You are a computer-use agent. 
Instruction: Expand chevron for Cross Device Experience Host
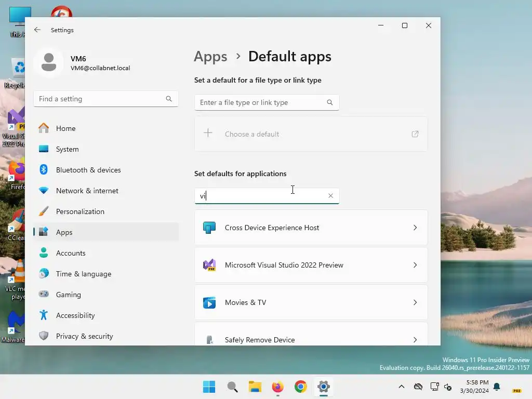click(x=415, y=228)
